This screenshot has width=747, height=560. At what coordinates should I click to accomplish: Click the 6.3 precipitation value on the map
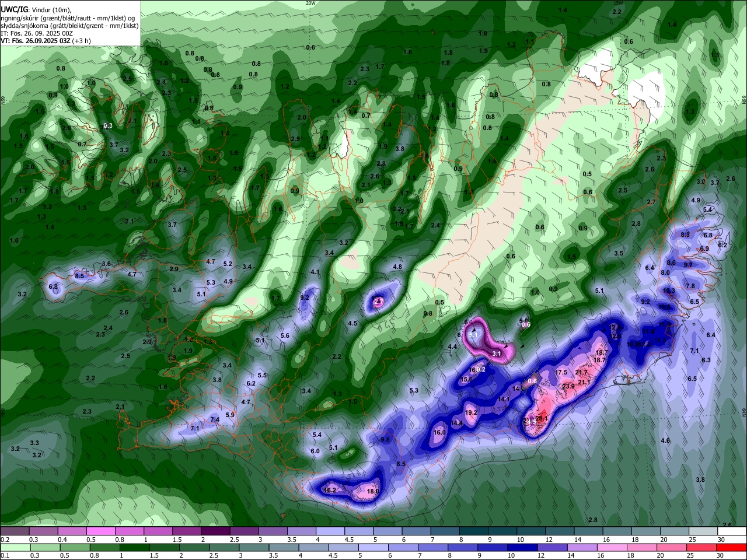pos(706,360)
